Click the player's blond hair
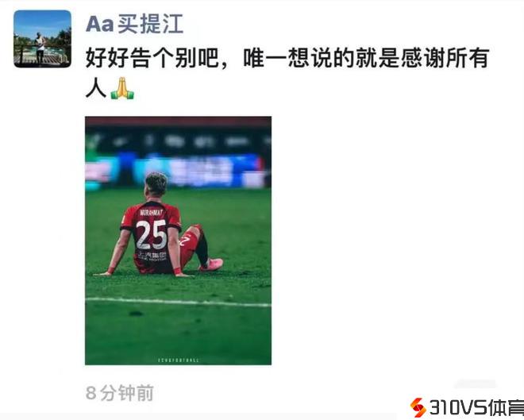The image size is (524, 420). [156, 182]
